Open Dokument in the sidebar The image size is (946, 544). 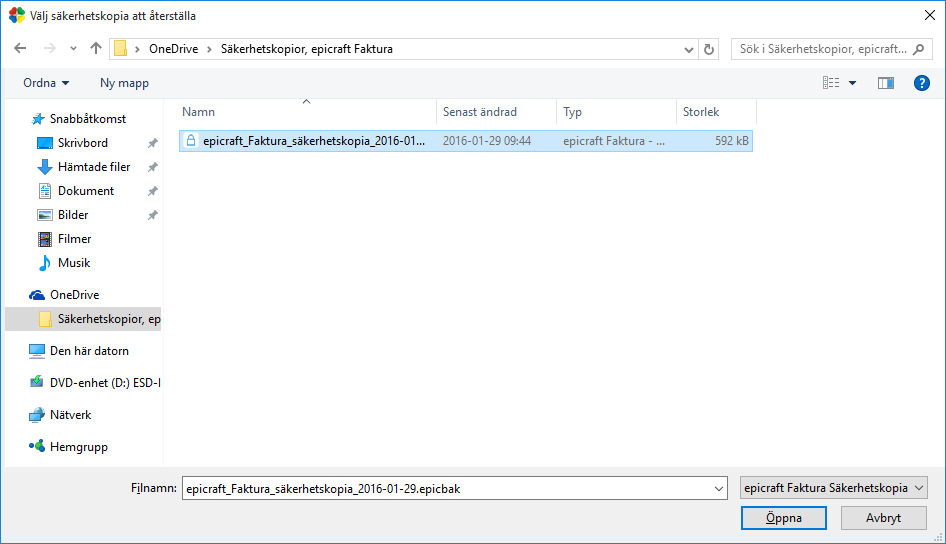tap(86, 191)
